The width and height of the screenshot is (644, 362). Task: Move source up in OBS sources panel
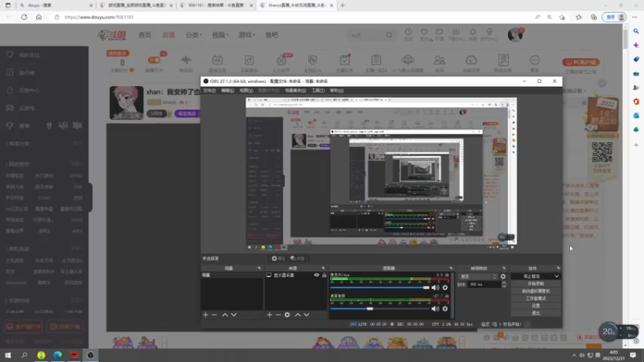(x=298, y=315)
